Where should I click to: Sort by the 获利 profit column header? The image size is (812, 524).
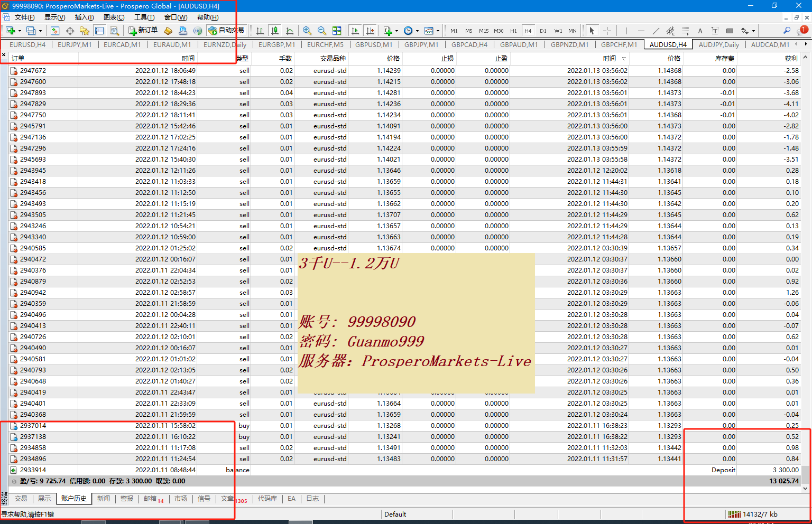click(791, 58)
